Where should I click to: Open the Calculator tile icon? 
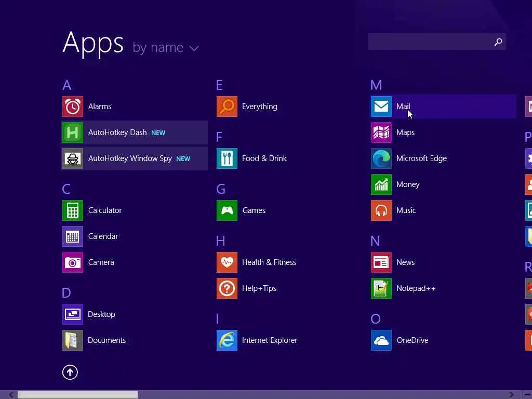(73, 210)
